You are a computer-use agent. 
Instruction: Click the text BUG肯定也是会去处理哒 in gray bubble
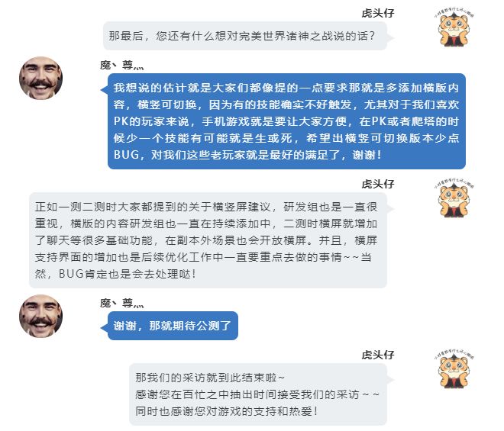click(125, 274)
